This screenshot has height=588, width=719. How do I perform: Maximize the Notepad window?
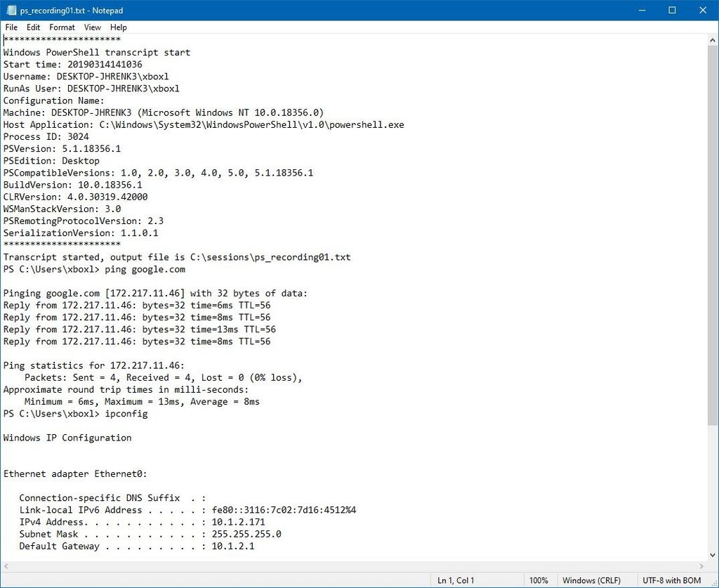672,10
